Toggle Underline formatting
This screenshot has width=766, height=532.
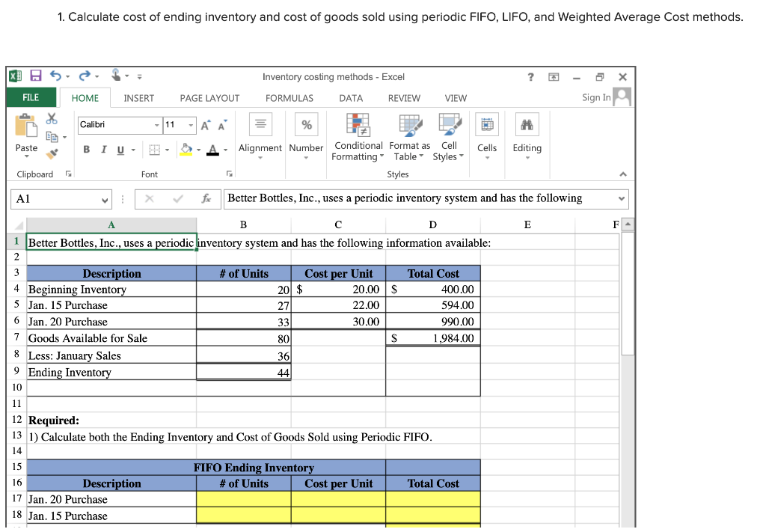pos(120,150)
